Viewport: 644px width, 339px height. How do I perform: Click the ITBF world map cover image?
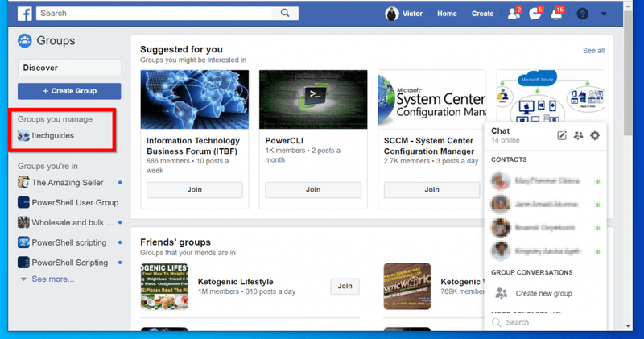[195, 99]
